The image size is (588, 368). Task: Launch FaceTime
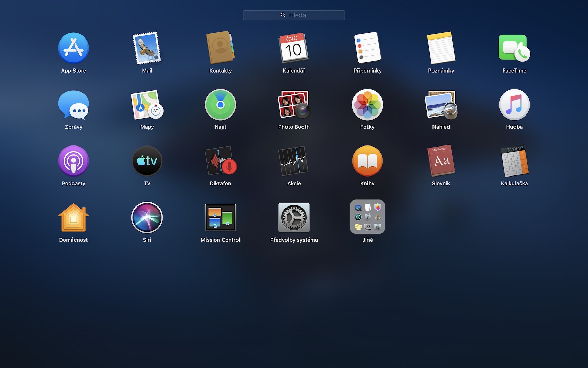point(514,48)
